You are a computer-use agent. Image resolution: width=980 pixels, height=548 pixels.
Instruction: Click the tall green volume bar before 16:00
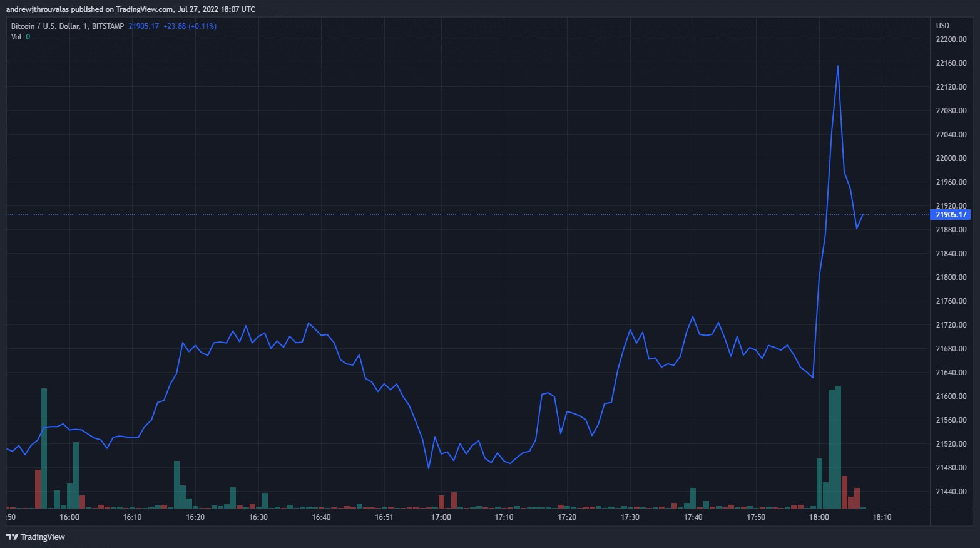(44, 448)
